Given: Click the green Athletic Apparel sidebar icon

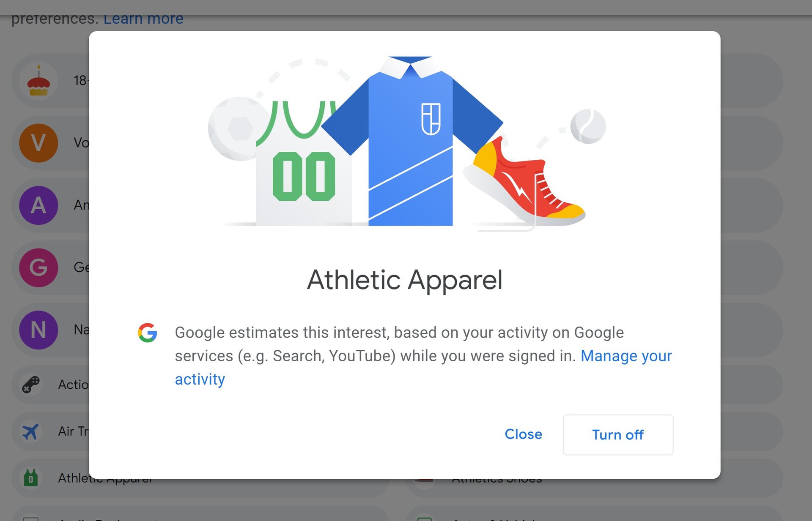Looking at the screenshot, I should (30, 478).
